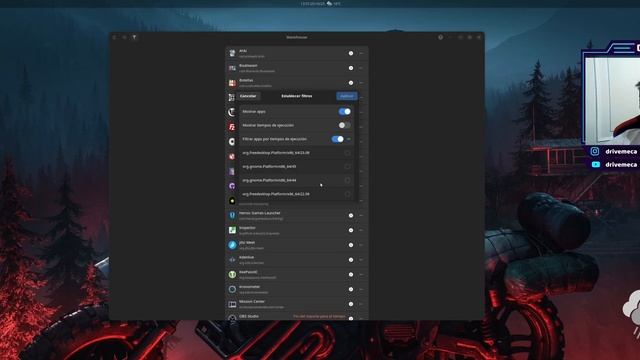640x360 pixels.
Task: Click the Kronometer app icon
Action: [232, 289]
